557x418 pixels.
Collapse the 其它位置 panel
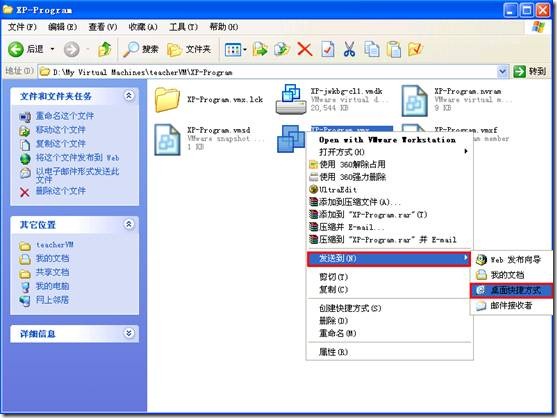[129, 224]
